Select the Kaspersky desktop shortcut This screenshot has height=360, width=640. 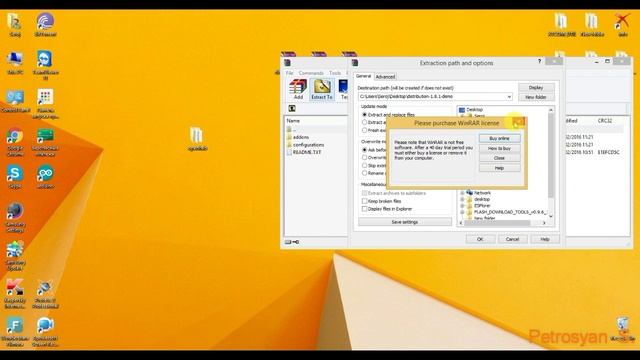coord(15,293)
